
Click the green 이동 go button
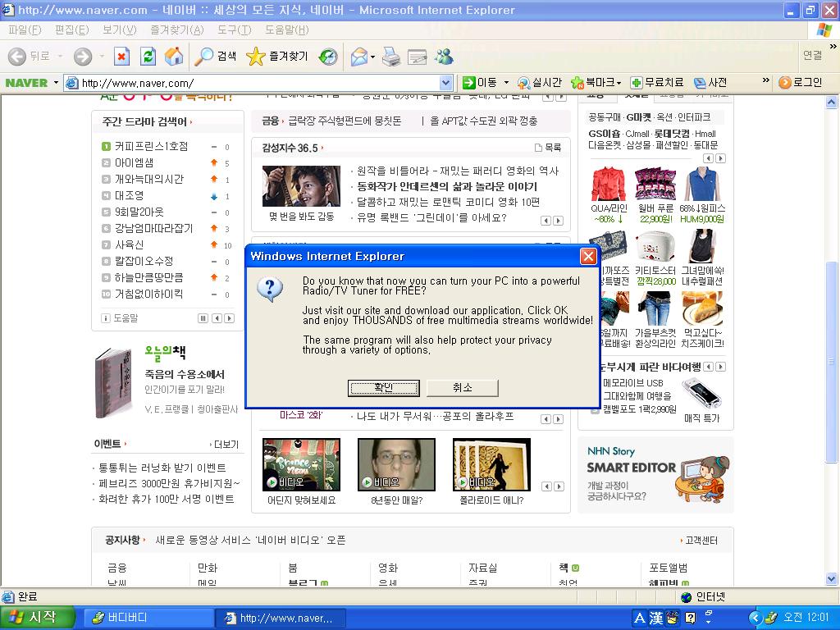(x=480, y=83)
